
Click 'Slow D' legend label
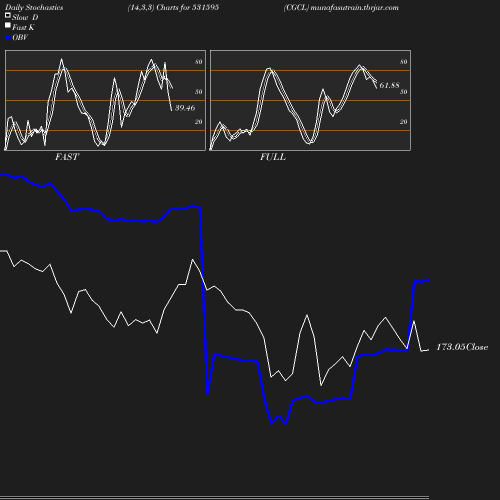pos(25,17)
